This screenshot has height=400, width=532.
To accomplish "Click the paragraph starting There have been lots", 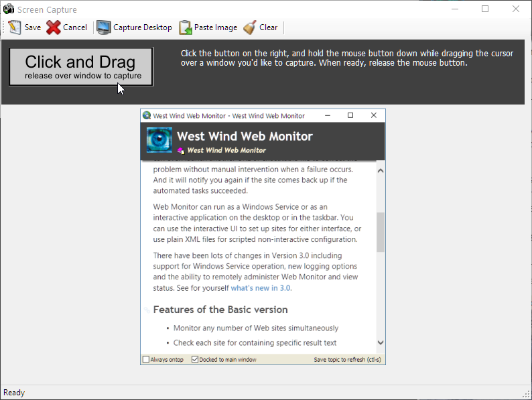I will coord(255,272).
